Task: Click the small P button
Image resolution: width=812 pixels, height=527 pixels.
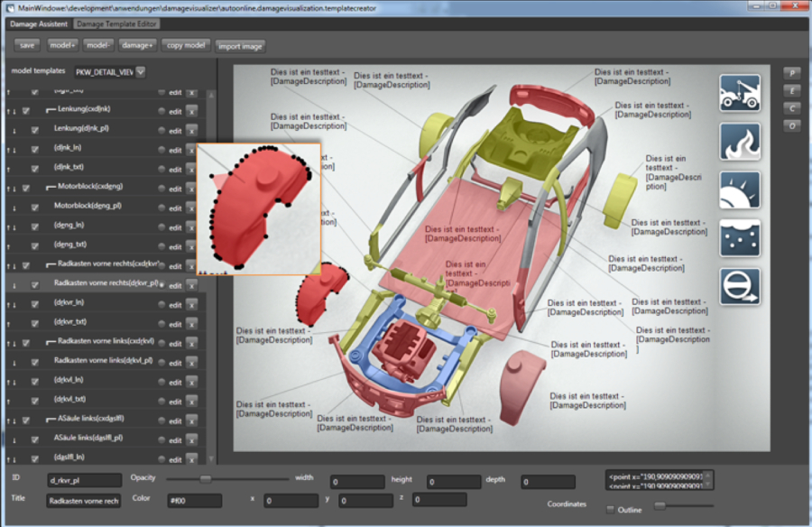Action: click(x=792, y=73)
